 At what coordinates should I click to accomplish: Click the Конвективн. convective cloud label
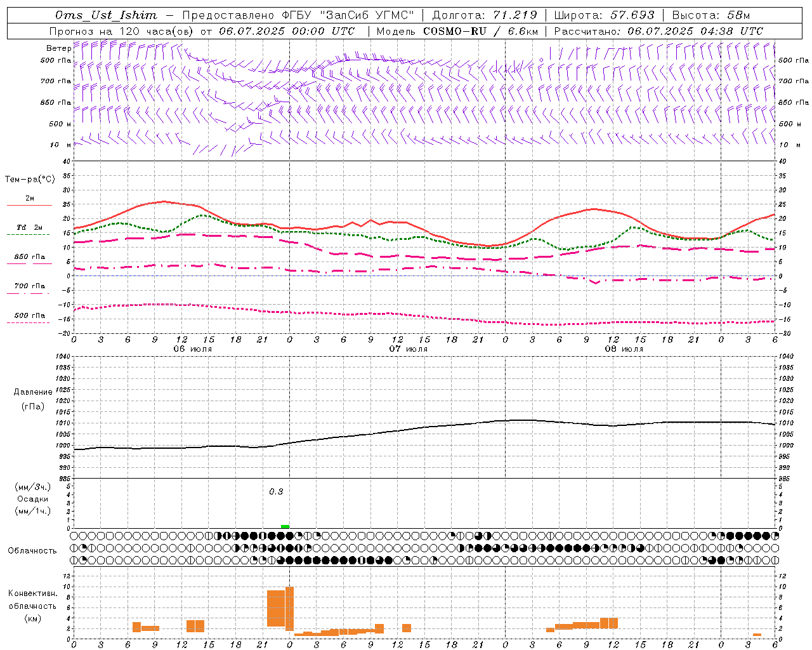33,594
